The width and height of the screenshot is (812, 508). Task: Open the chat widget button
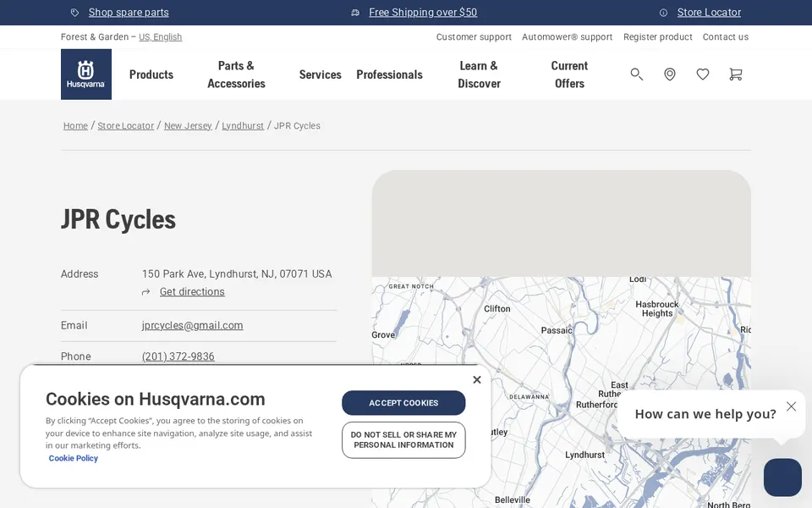(x=782, y=478)
